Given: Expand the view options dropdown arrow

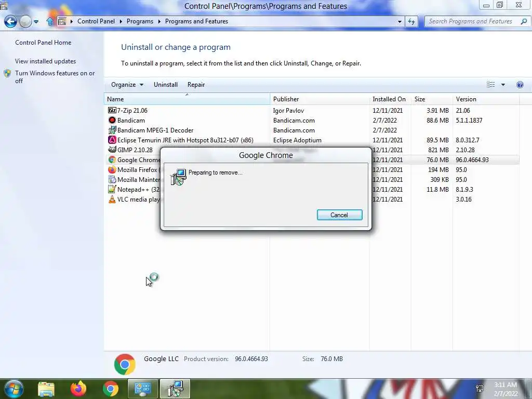Looking at the screenshot, I should pos(503,85).
